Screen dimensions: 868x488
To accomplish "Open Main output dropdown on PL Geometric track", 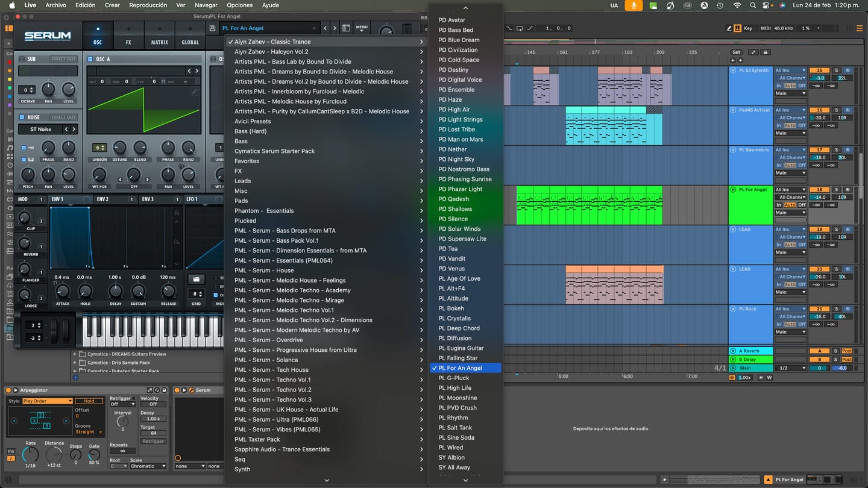I will click(790, 173).
